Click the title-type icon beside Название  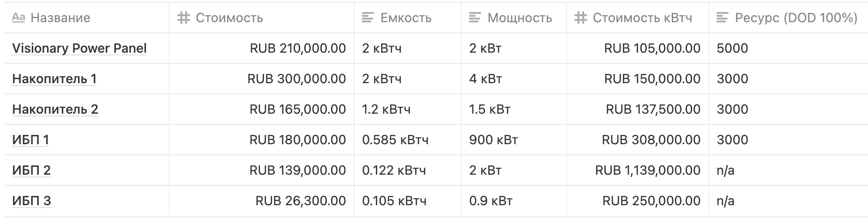coord(18,18)
